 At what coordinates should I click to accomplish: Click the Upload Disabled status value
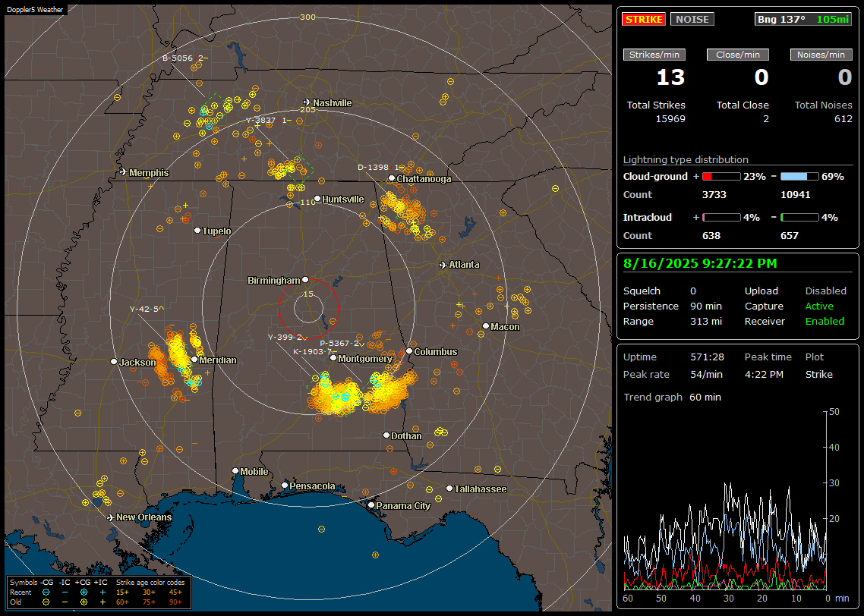click(825, 291)
